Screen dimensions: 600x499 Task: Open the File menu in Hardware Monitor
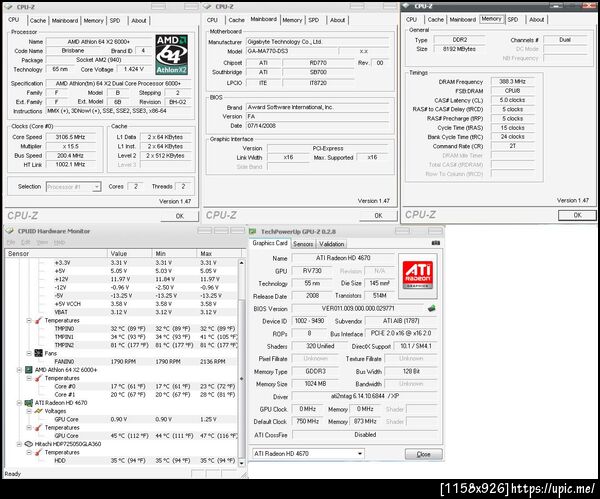tap(11, 242)
